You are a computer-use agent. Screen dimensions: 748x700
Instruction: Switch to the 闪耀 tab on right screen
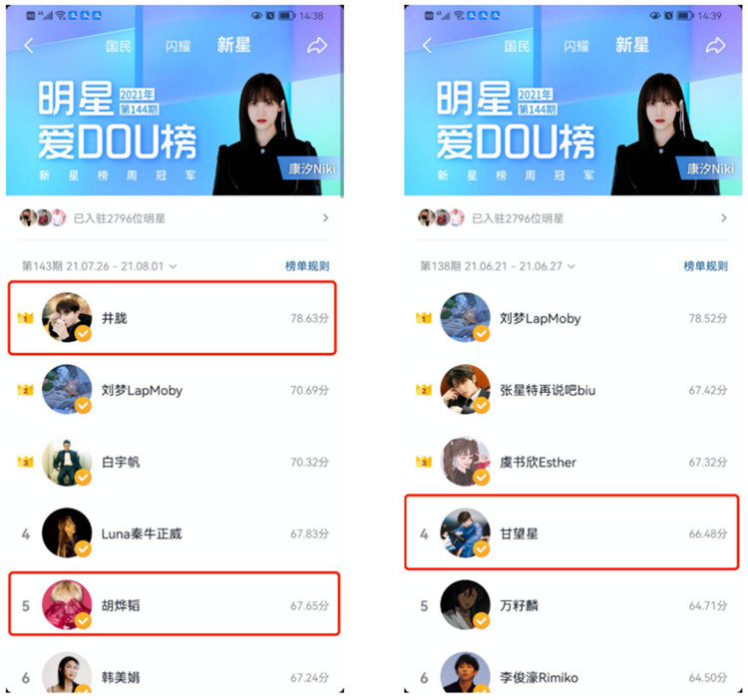[576, 46]
